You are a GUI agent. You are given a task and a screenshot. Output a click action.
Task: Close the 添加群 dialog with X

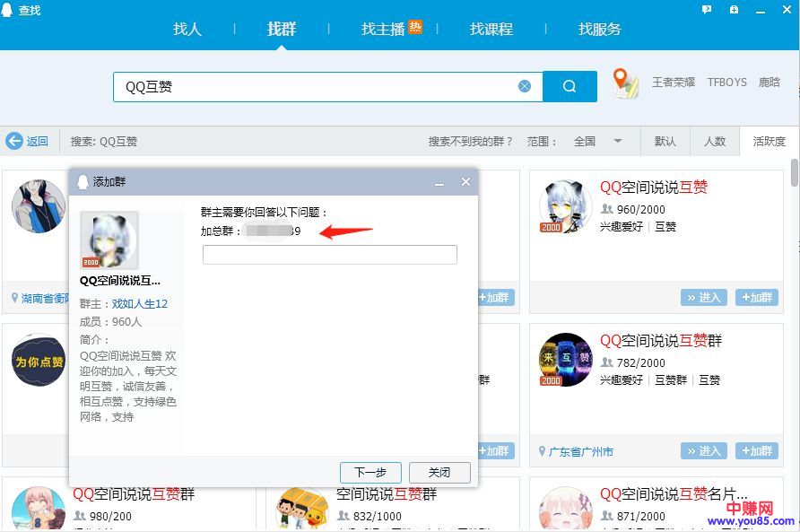(x=465, y=182)
